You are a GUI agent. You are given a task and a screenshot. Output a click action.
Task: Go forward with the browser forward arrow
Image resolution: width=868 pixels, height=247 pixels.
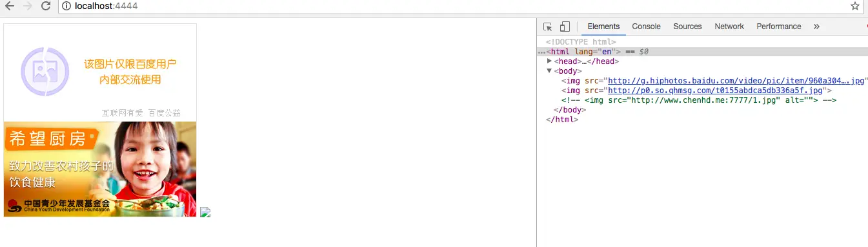[x=28, y=6]
